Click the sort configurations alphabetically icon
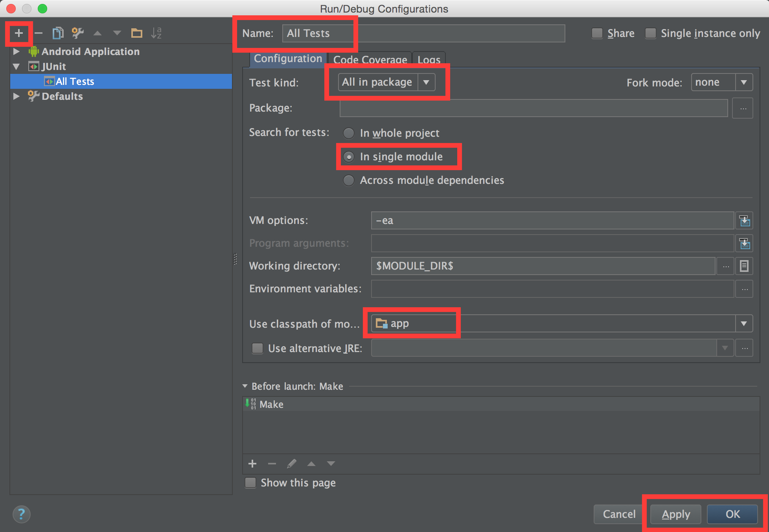Viewport: 769px width, 532px height. pos(156,33)
